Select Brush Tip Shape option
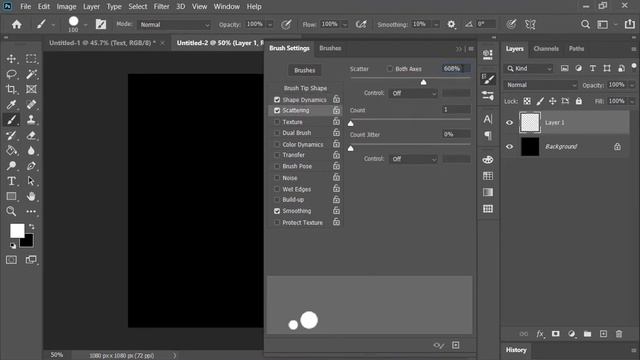This screenshot has height=360, width=640. click(305, 88)
